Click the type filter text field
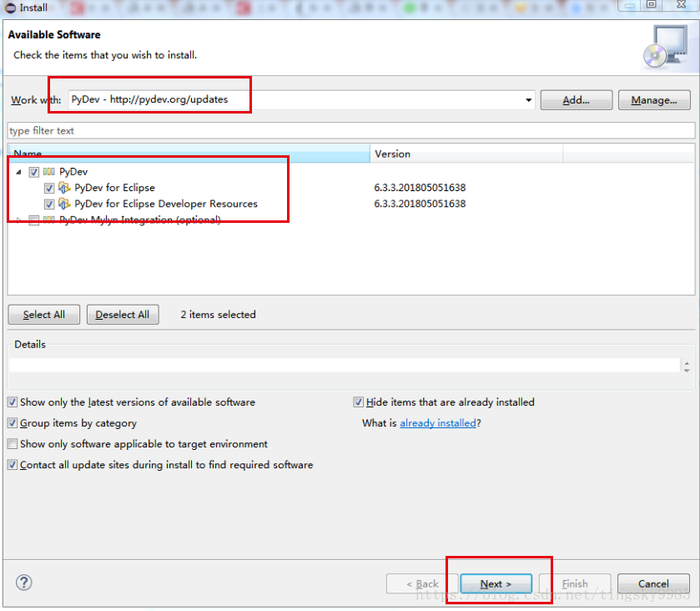This screenshot has height=611, width=700. 351,130
